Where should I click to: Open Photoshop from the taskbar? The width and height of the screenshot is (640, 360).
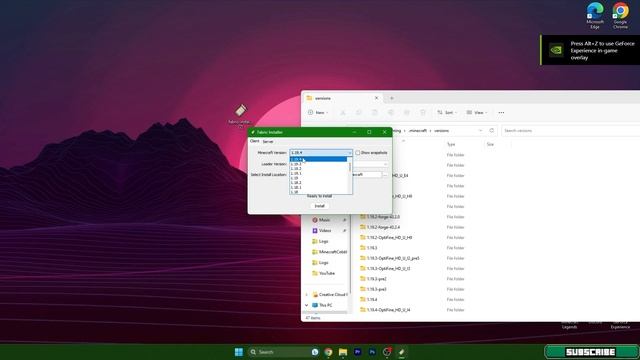[x=372, y=352]
